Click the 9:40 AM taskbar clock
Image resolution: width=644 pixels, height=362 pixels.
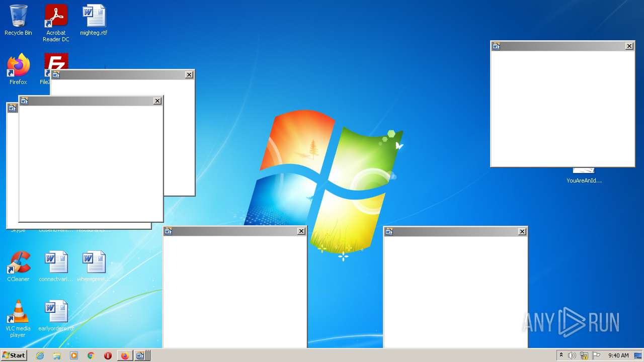coord(618,355)
